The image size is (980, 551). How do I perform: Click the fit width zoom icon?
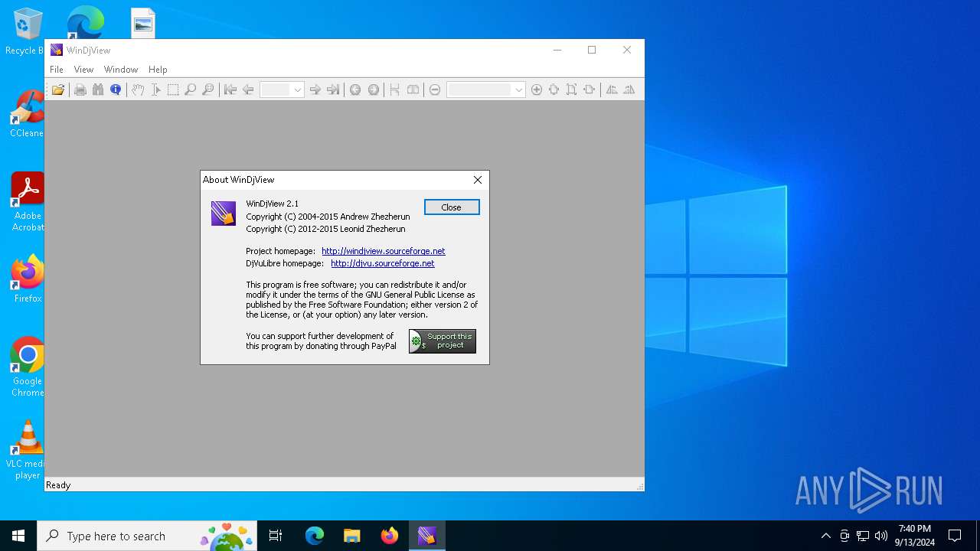590,90
